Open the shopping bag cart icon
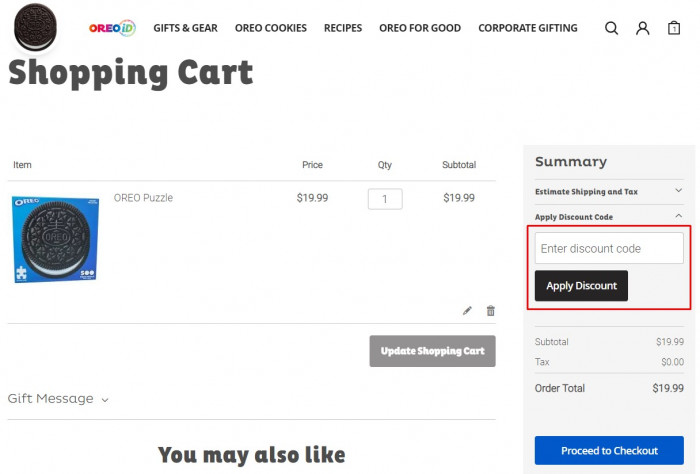This screenshot has height=474, width=700. click(x=674, y=28)
